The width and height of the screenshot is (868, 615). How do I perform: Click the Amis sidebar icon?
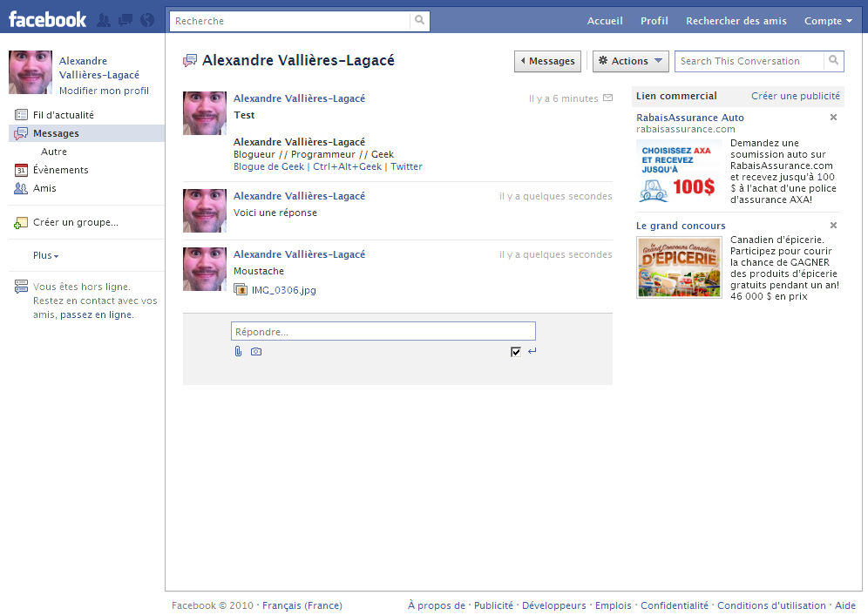click(x=21, y=188)
